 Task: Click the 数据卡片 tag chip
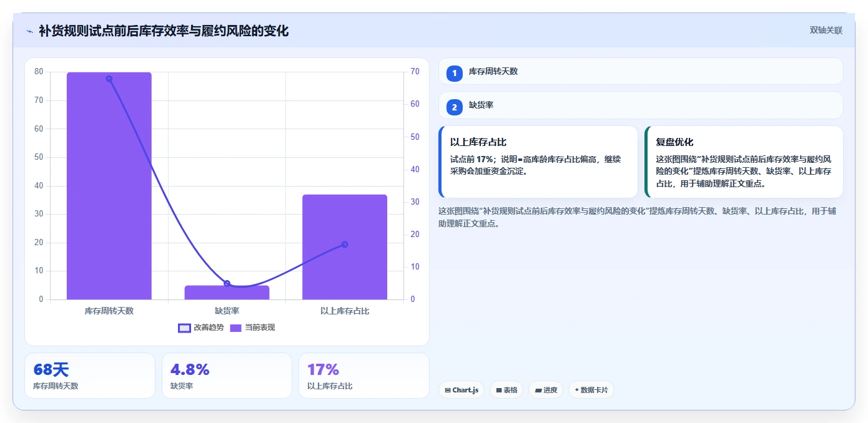pos(591,390)
